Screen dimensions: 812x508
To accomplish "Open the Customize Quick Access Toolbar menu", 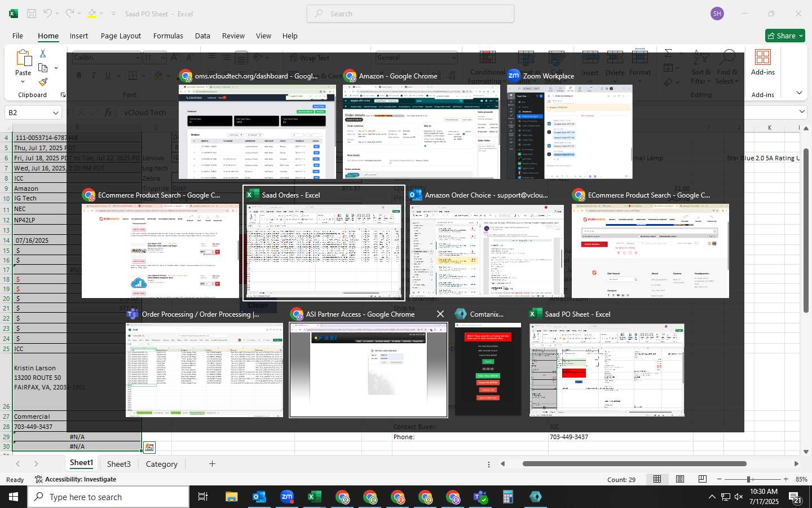I will [113, 14].
